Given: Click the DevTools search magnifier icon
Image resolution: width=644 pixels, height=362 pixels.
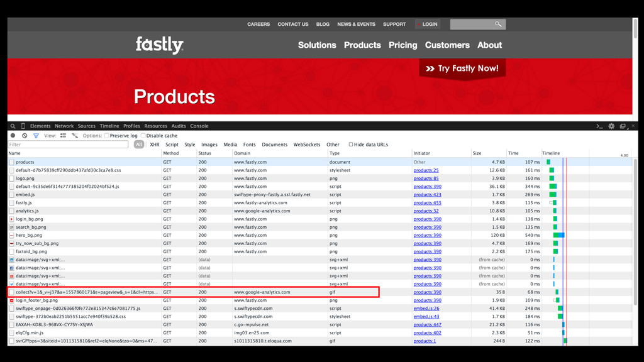Looking at the screenshot, I should [x=13, y=126].
